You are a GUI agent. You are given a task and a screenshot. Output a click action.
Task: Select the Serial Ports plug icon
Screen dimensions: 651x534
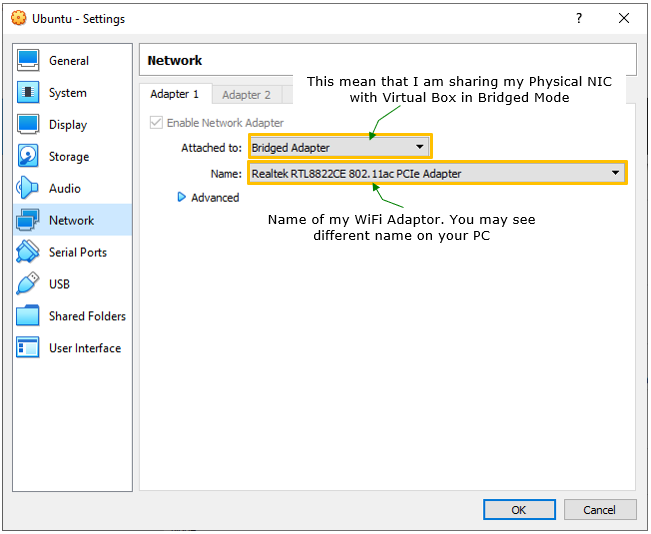pyautogui.click(x=27, y=252)
